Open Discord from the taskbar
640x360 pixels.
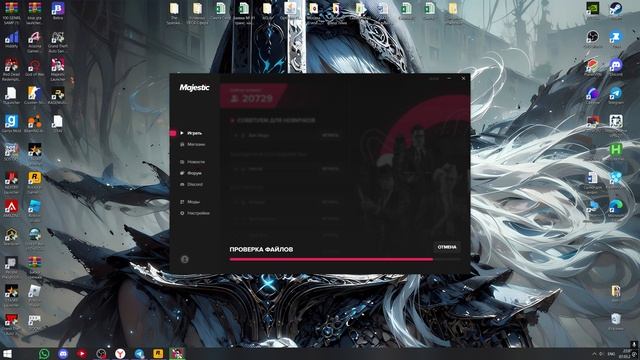coord(63,353)
